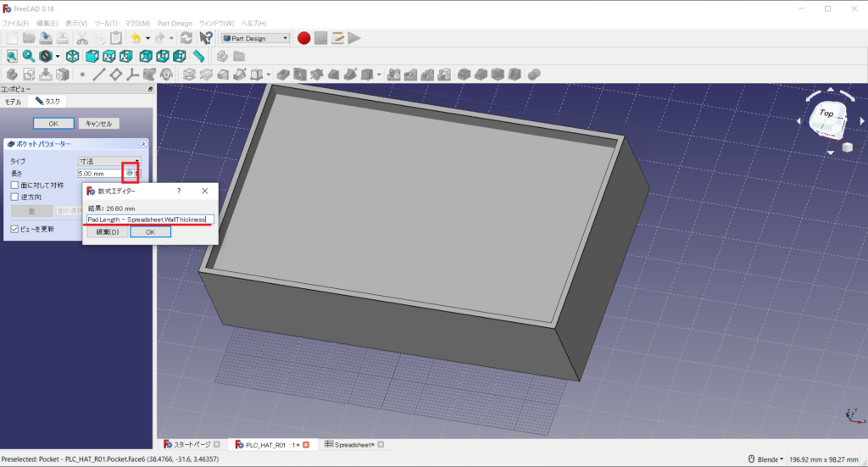Click the Cut scissors icon
Screen dimensions: 868x467
(82, 37)
